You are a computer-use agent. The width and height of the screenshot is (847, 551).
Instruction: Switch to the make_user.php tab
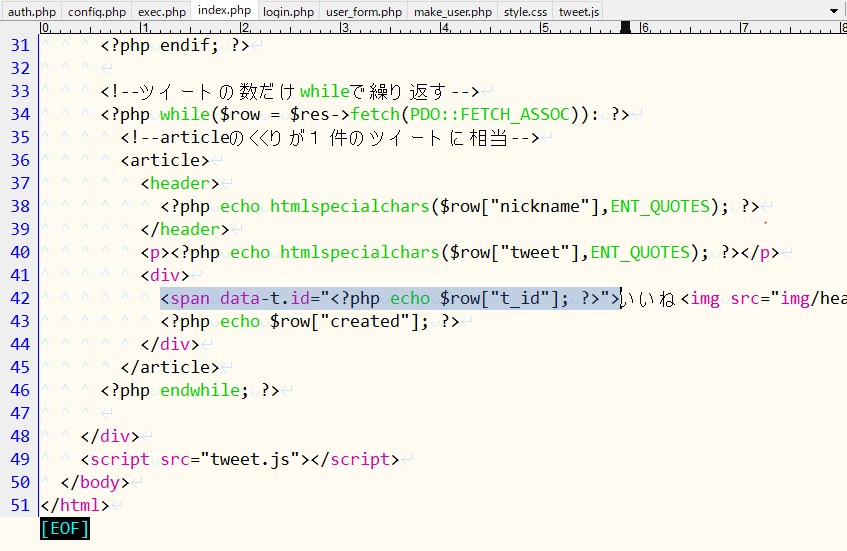pyautogui.click(x=453, y=11)
